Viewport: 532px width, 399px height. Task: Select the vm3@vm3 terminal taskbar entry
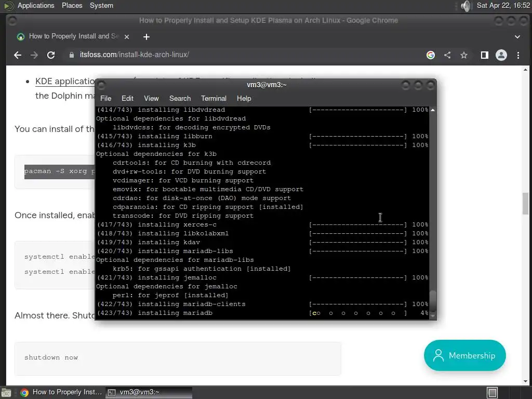(149, 393)
